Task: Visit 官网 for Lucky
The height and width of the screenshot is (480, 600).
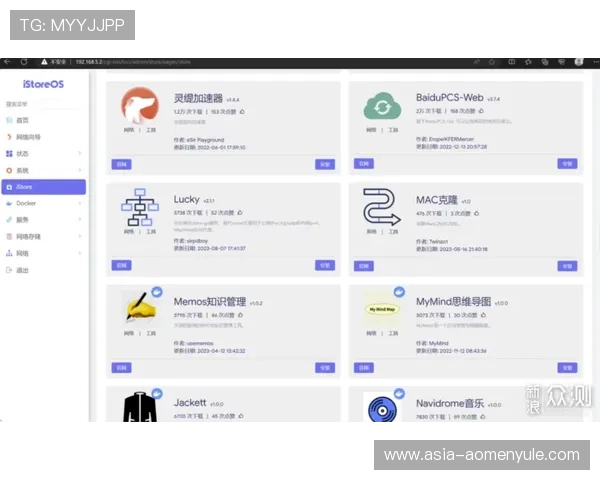Action: pos(122,265)
